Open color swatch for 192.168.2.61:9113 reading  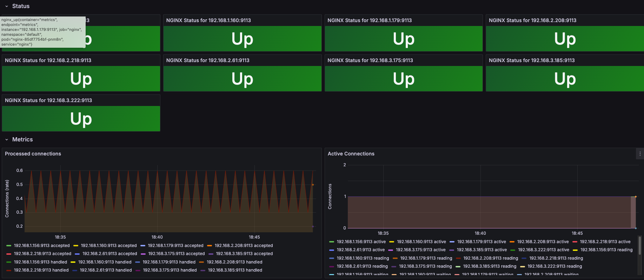(332, 266)
